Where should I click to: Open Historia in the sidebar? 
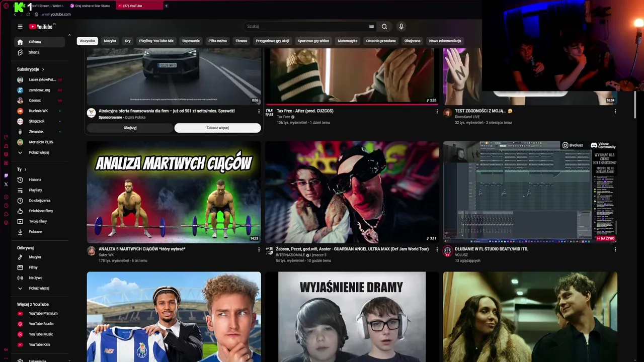[40, 179]
